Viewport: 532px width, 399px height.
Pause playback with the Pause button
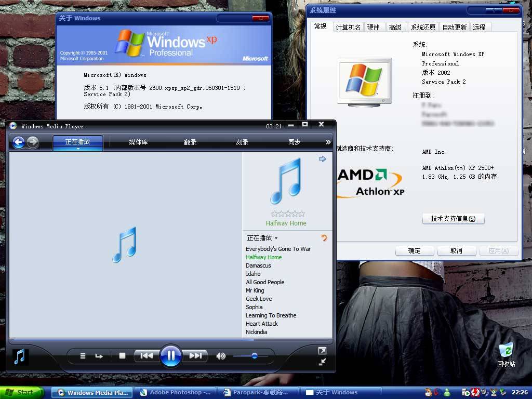(x=170, y=356)
